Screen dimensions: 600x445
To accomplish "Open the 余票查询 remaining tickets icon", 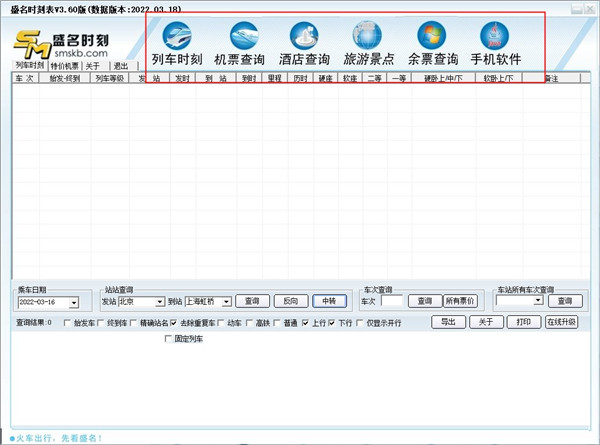I will coord(433,44).
